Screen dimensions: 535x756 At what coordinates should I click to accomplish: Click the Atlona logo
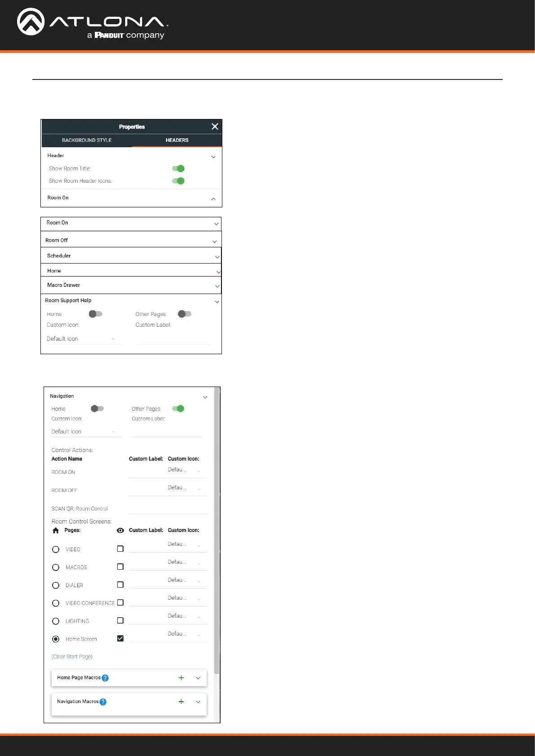coord(93,25)
